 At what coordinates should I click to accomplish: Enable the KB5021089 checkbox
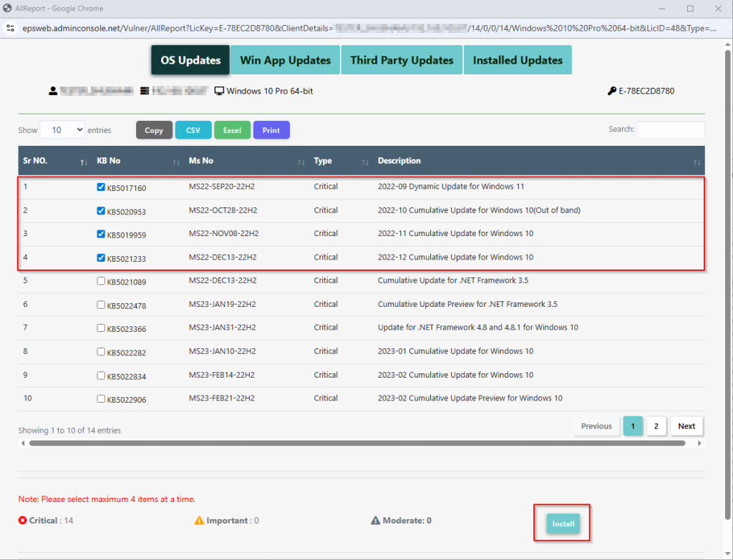(x=101, y=281)
